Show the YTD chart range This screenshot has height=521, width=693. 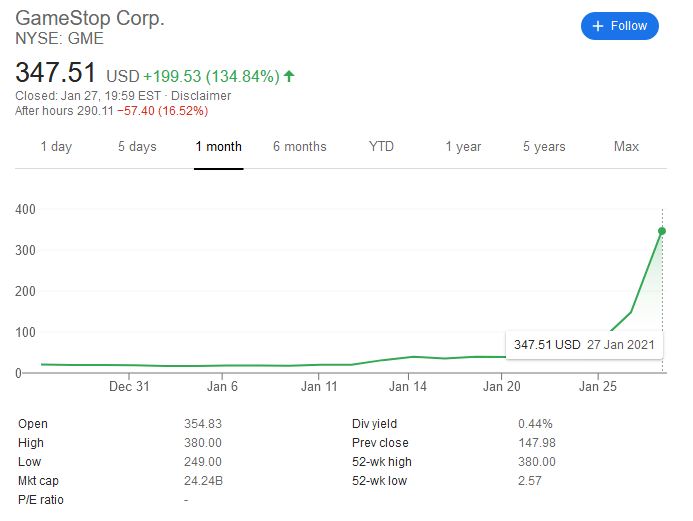tap(381, 146)
